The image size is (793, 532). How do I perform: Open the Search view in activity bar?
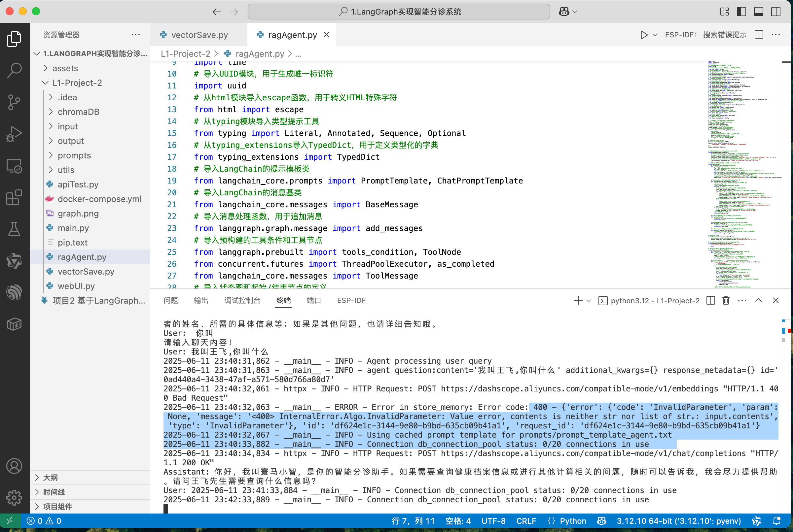point(14,70)
